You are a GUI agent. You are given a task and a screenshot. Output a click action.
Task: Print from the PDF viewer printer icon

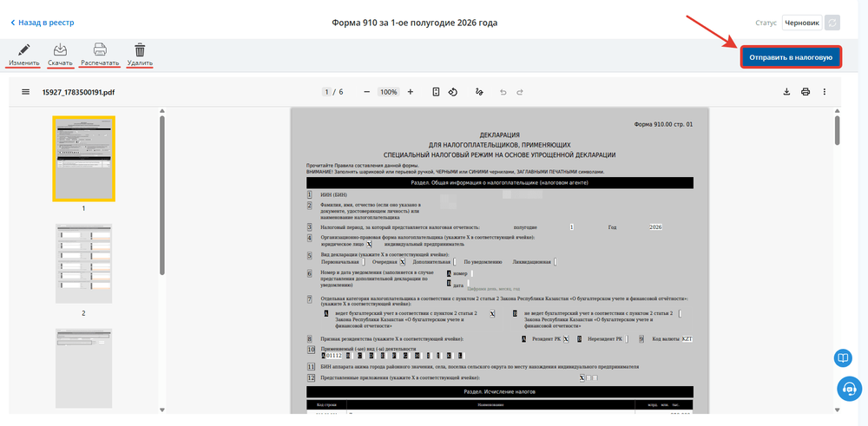[806, 92]
